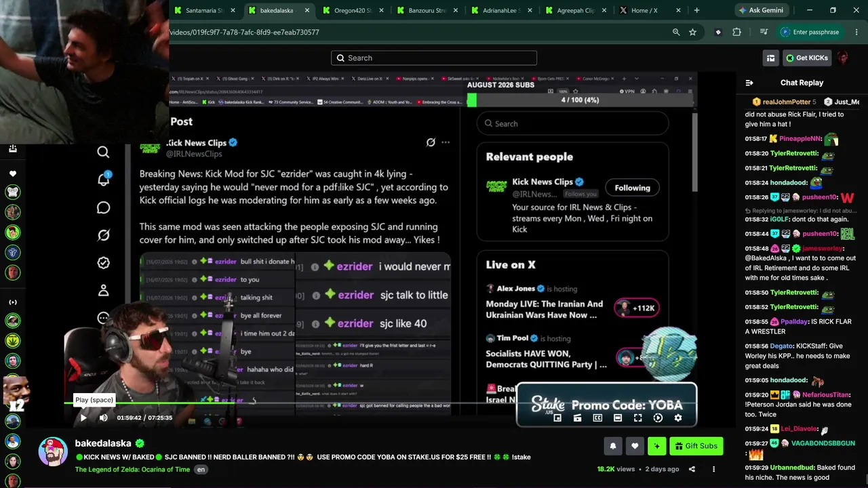868x488 pixels.
Task: Open the Chrome three-dot menu
Action: tap(855, 32)
